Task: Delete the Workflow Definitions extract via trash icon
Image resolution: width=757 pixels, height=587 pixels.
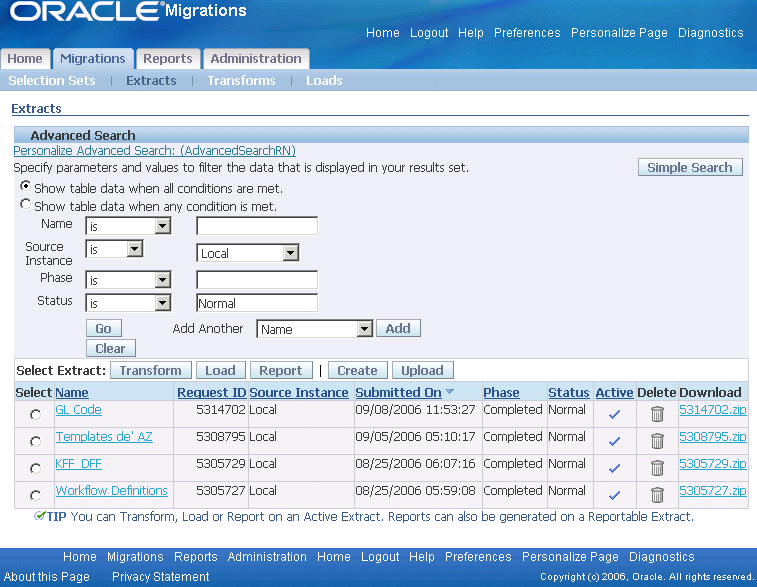Action: pos(657,495)
